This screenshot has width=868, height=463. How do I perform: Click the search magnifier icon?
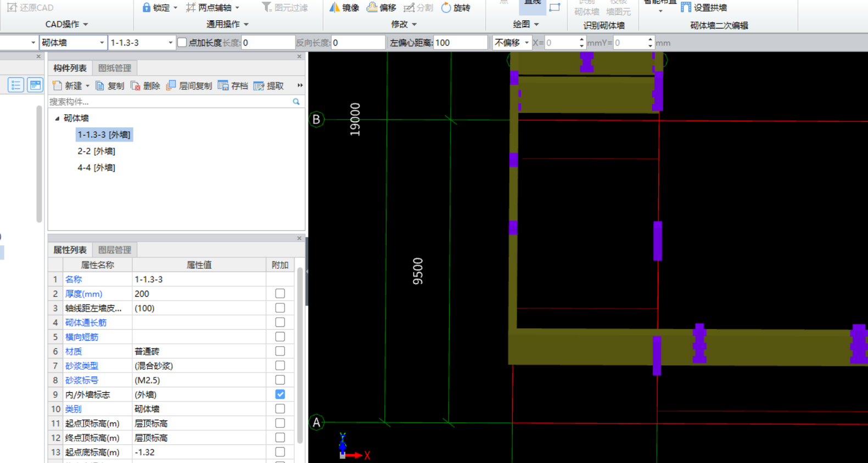296,101
